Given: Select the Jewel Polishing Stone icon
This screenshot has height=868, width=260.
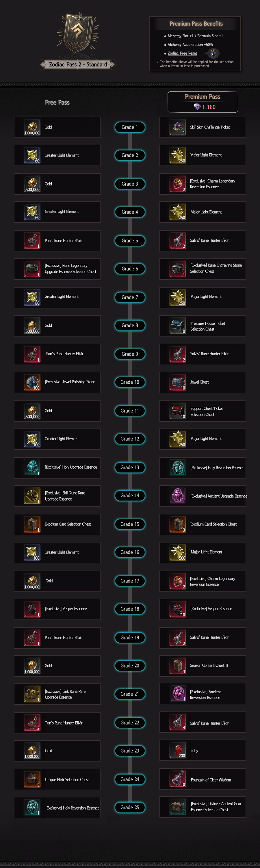Looking at the screenshot, I should point(32,382).
